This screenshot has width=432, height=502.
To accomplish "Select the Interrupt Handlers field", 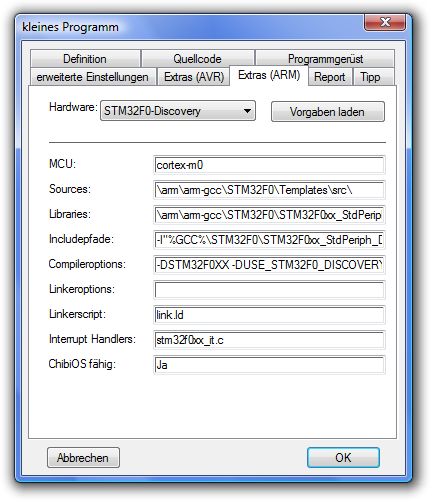I will tap(269, 340).
